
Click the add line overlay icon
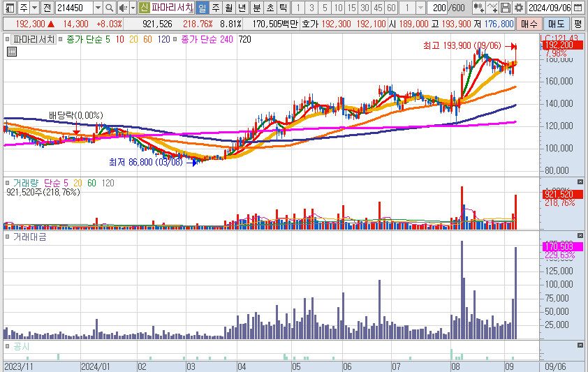coord(492,8)
